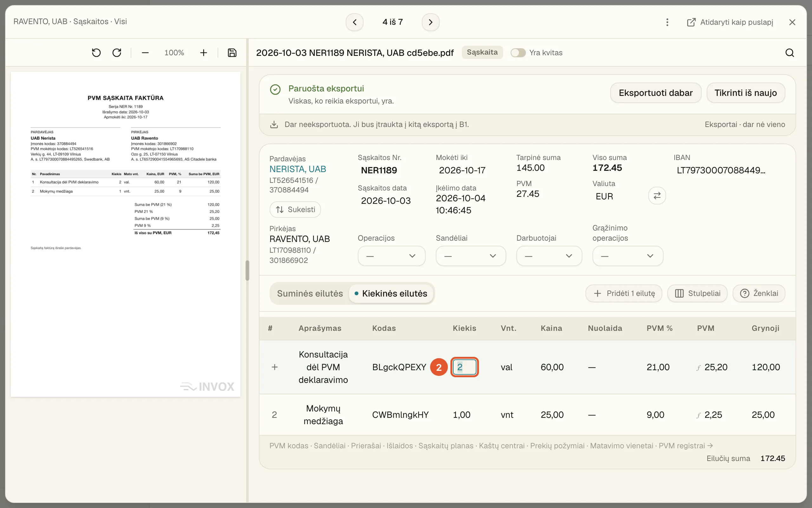Click Eksportuoti dabar button
812x508 pixels.
[x=656, y=93]
